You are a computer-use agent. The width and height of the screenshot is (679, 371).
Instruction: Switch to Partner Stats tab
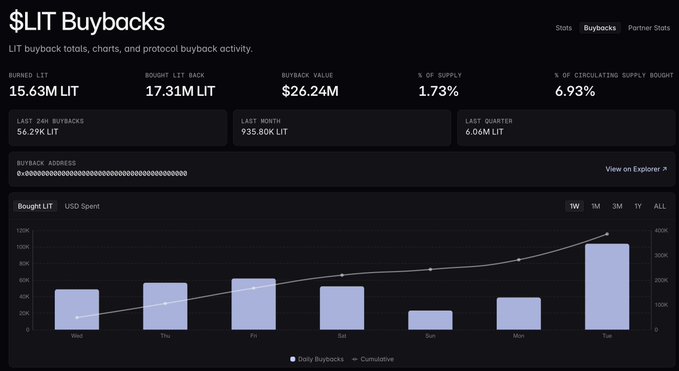pos(649,28)
